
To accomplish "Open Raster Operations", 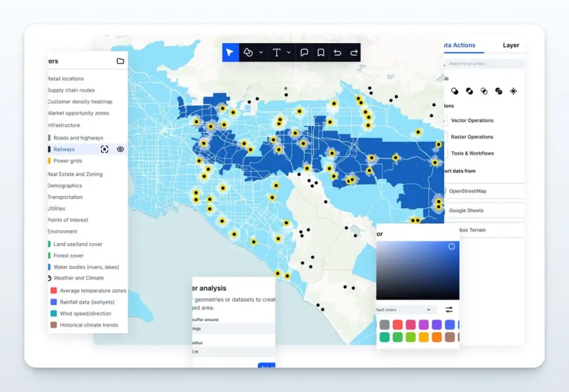I will pyautogui.click(x=472, y=137).
